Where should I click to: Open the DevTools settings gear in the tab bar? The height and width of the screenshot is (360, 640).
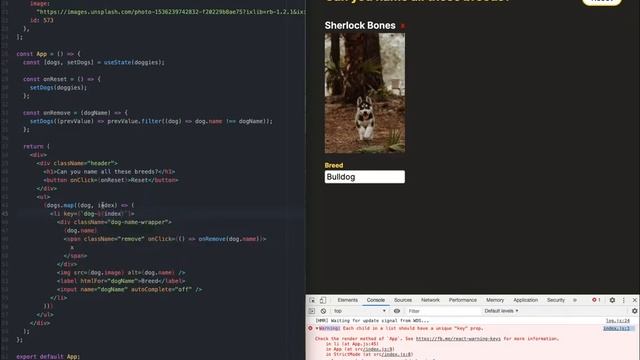612,300
